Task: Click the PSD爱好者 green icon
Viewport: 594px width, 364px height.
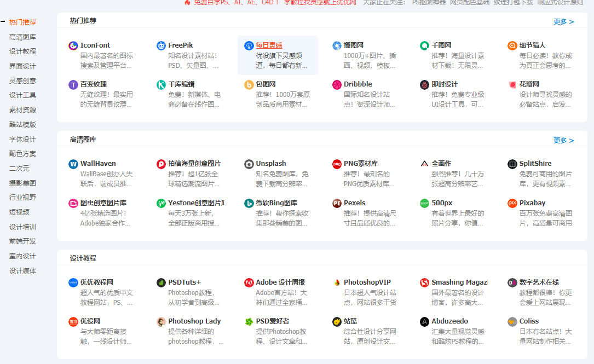Action: coord(249,322)
